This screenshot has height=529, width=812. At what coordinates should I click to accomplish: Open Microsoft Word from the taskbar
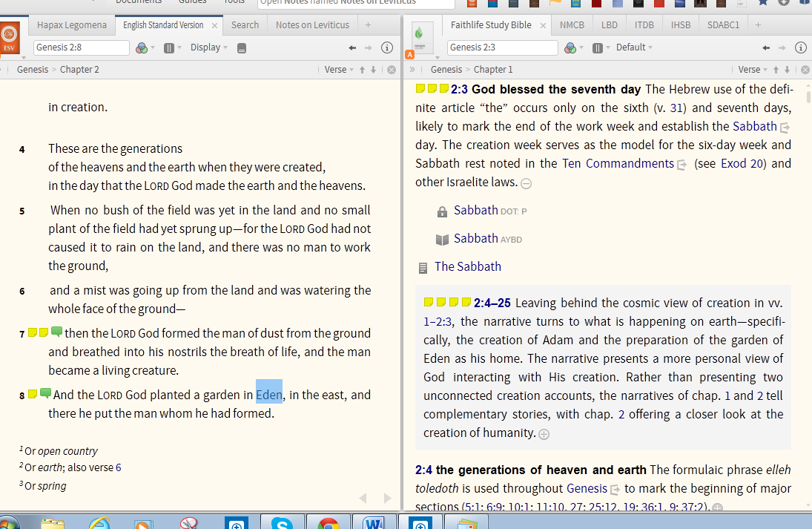[x=374, y=522]
